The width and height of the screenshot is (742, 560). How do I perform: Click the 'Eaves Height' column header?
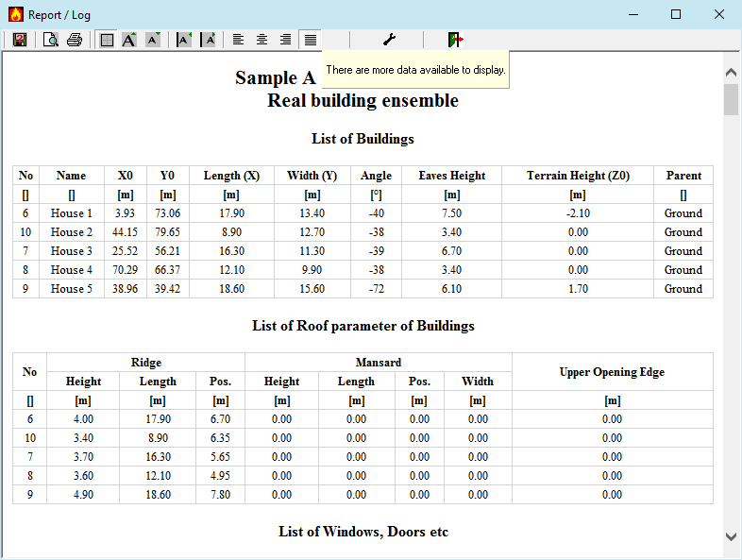pos(452,176)
